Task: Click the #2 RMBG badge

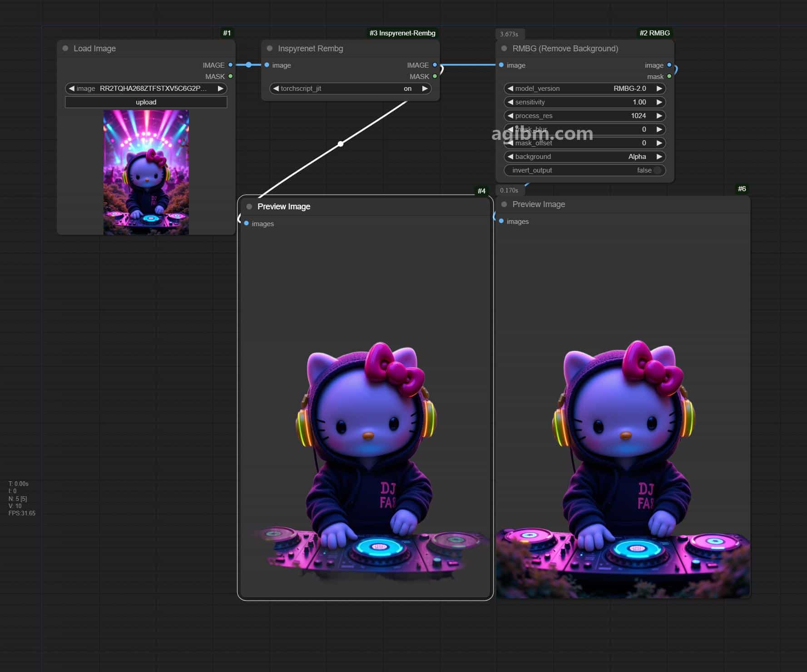Action: (654, 33)
